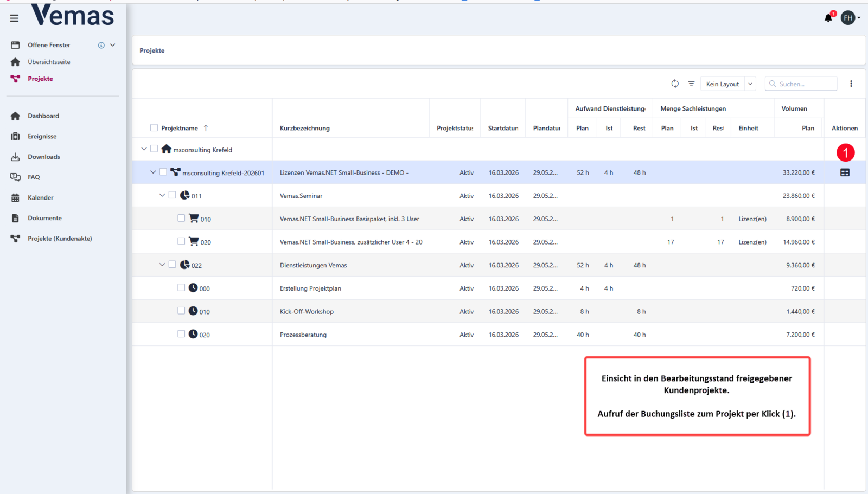Viewport: 868px width, 494px height.
Task: Check the Basispaket inkl. 3 User checkbox
Action: coord(181,218)
